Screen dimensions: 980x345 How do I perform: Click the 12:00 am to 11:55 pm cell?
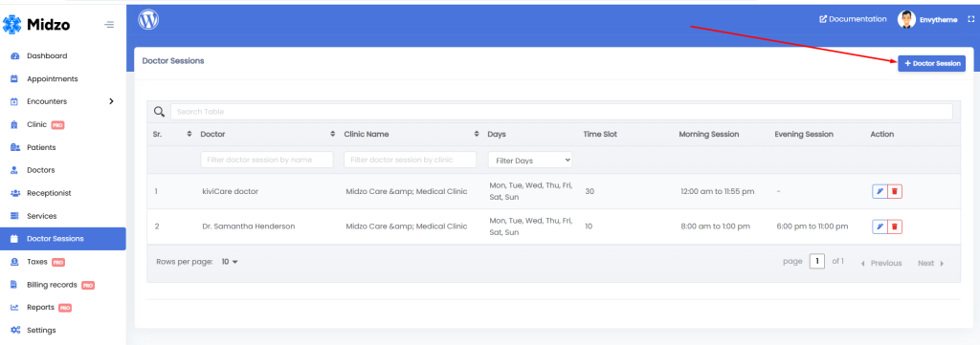click(x=718, y=191)
